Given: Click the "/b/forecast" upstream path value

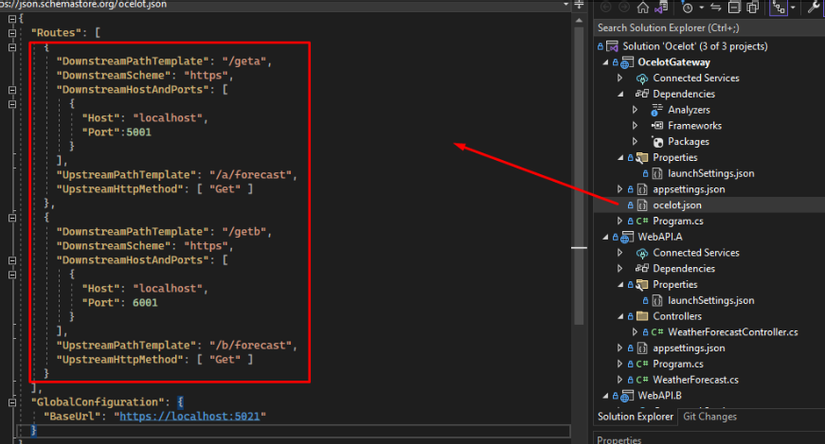Looking at the screenshot, I should [x=250, y=345].
